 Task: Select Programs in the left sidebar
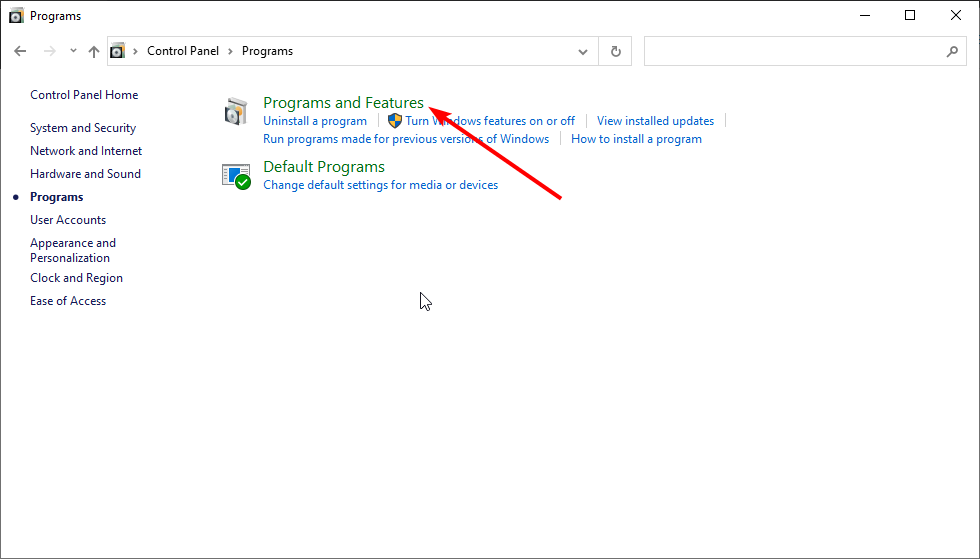click(x=56, y=197)
